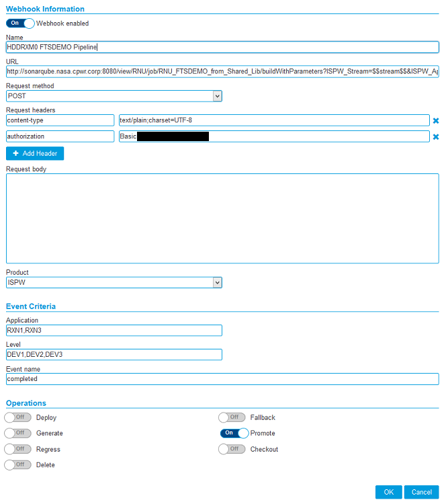Enable the Checkout operation
The width and height of the screenshot is (446, 504).
pos(232,449)
